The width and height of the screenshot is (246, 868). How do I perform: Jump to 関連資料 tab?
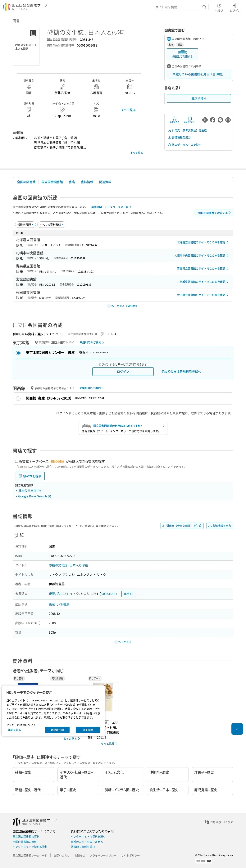tap(105, 182)
